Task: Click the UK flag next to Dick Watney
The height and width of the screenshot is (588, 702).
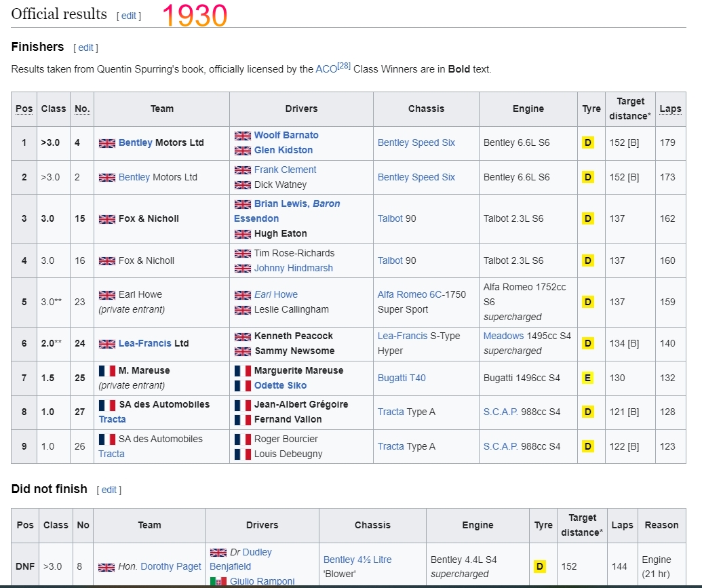Action: (243, 185)
